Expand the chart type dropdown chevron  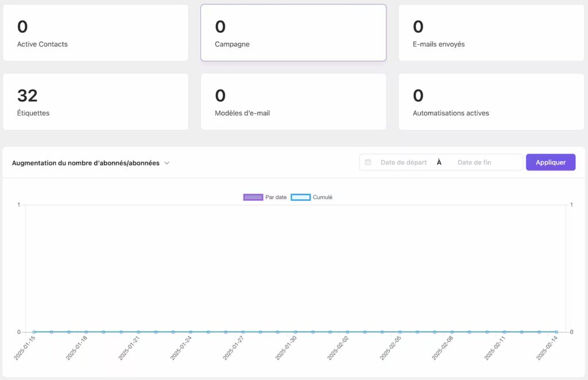[167, 163]
